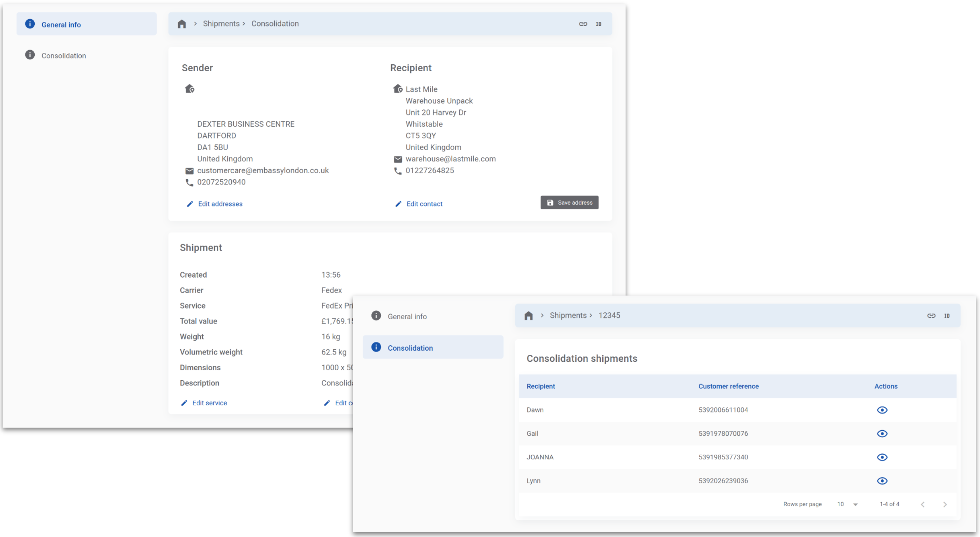
Task: Click the Save address button
Action: (x=569, y=202)
